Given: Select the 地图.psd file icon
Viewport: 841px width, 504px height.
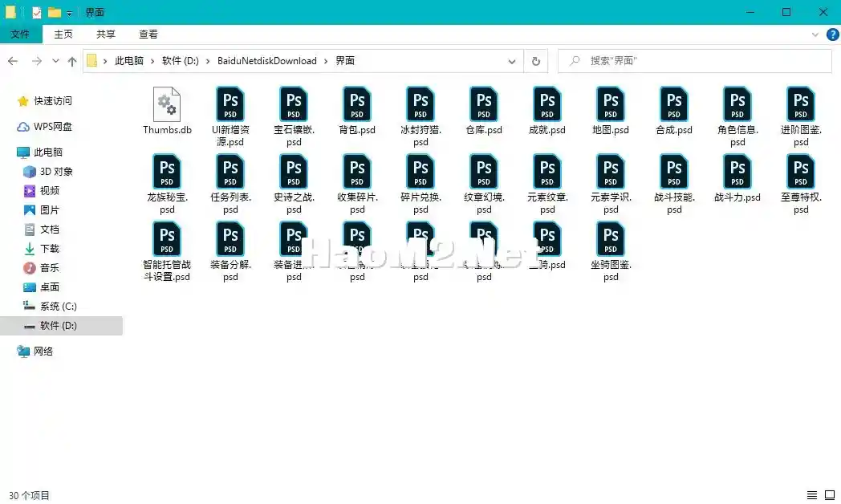Looking at the screenshot, I should coord(611,104).
